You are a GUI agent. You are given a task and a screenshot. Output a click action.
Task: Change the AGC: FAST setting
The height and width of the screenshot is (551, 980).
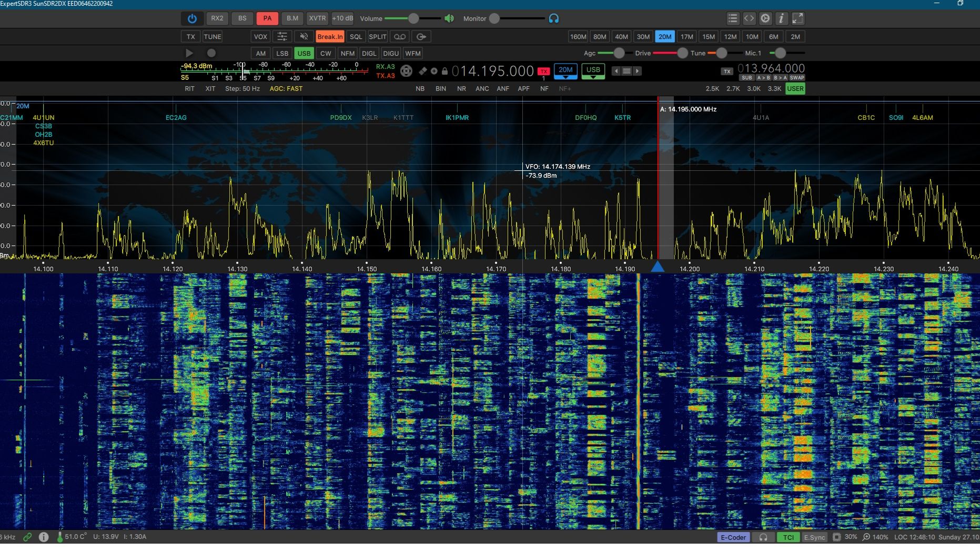tap(286, 89)
